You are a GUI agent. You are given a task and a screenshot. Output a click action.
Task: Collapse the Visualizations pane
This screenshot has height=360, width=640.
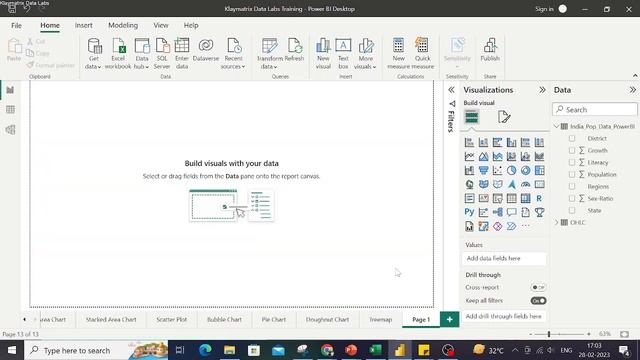[542, 90]
